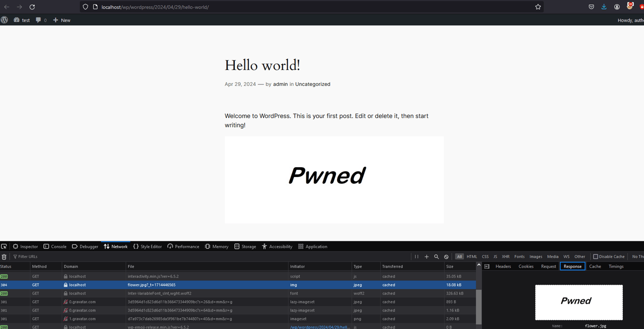
Task: Toggle the Other request filter
Action: tap(579, 257)
